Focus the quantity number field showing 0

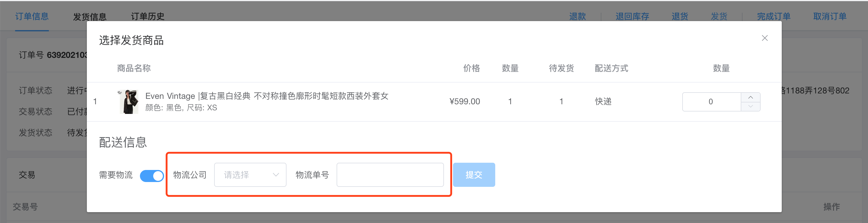click(x=711, y=102)
